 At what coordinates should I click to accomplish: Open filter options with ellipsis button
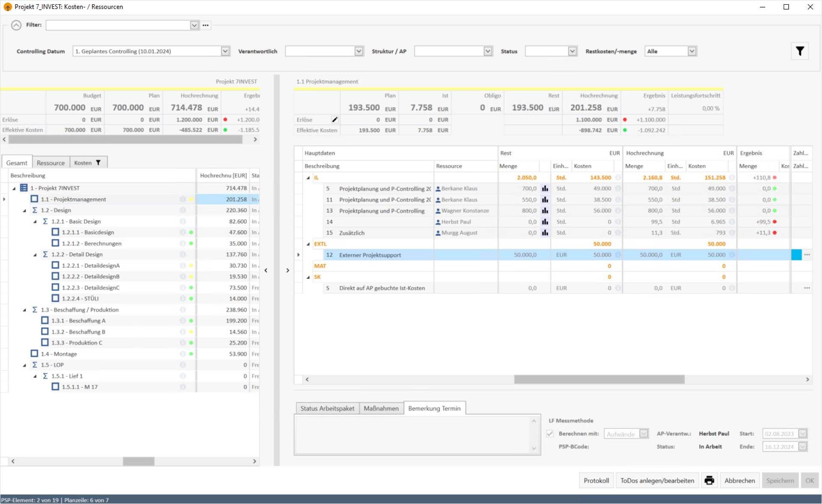coord(205,25)
